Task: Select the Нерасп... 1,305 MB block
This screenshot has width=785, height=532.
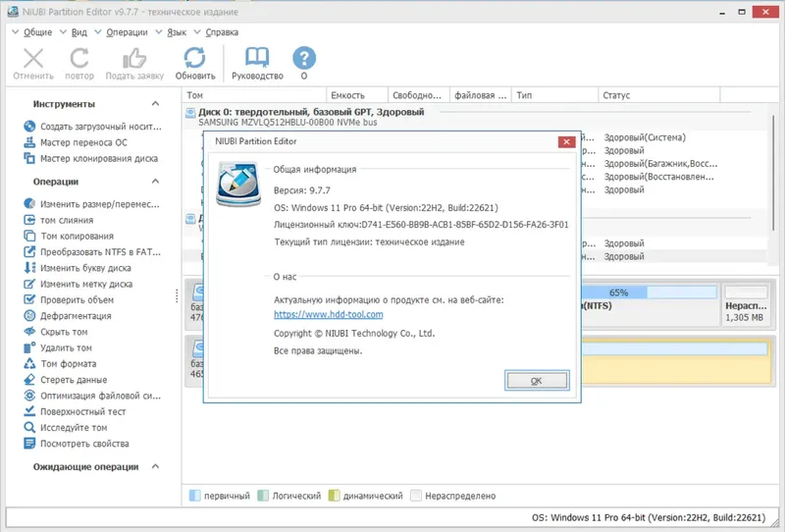Action: (x=746, y=304)
